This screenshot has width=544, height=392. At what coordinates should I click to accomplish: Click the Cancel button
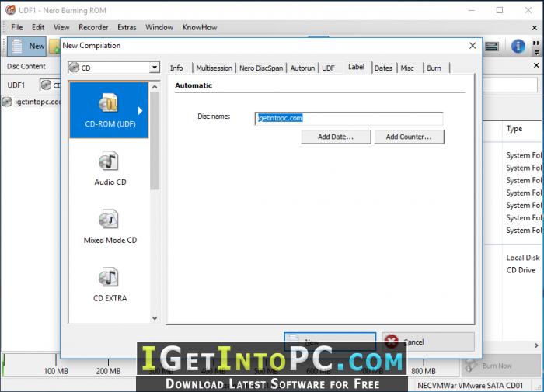click(x=428, y=342)
